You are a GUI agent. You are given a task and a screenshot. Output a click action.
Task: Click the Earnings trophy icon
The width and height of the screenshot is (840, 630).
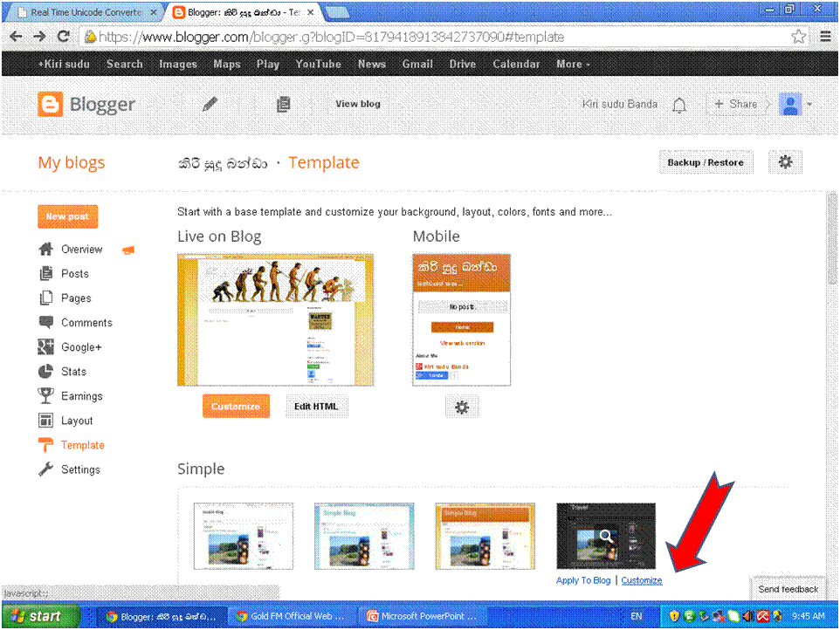pyautogui.click(x=46, y=395)
